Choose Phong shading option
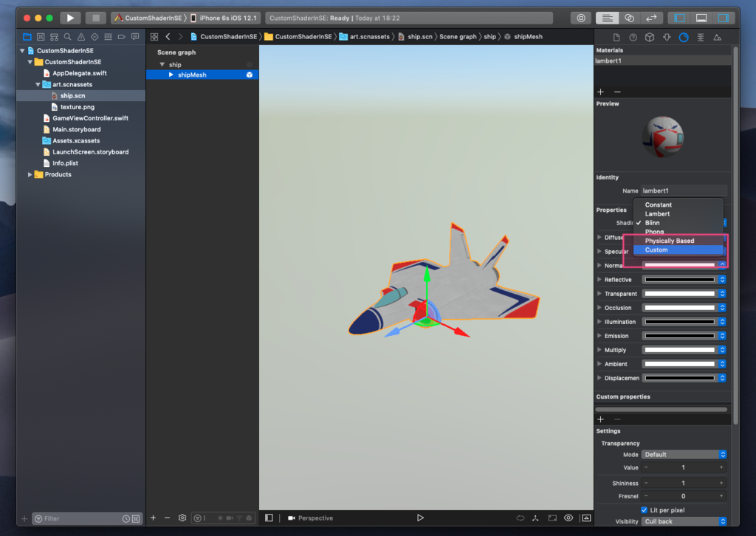The height and width of the screenshot is (536, 756). click(x=678, y=232)
